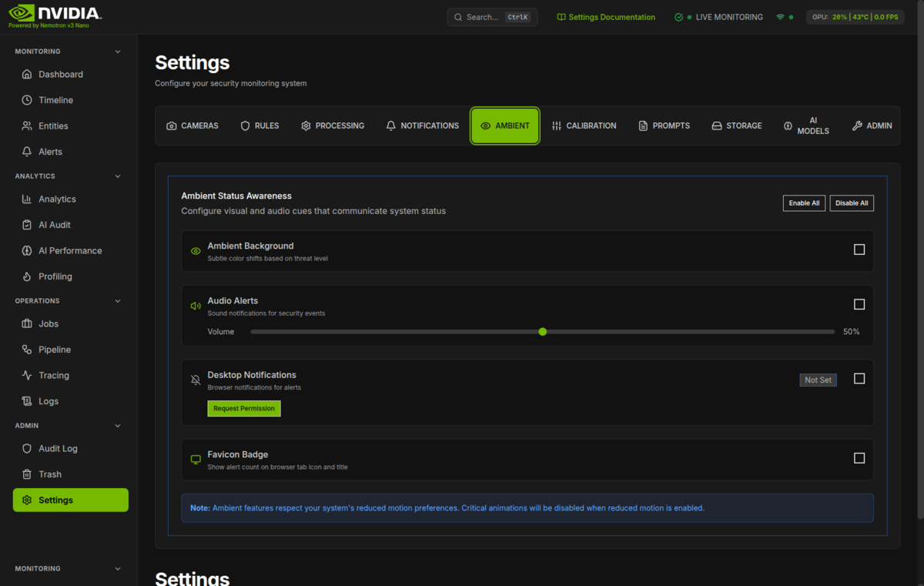924x586 pixels.
Task: Click the Pipeline icon in sidebar
Action: point(27,350)
